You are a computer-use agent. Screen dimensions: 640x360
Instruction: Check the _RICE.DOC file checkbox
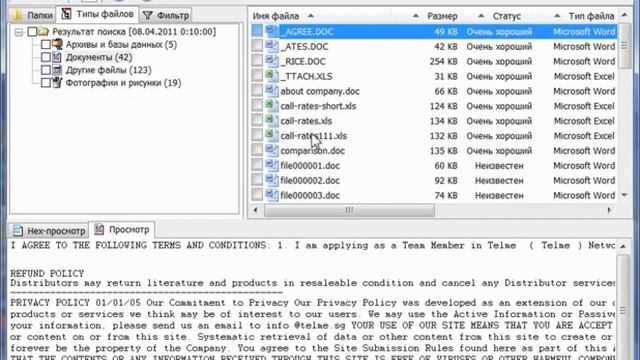pos(257,61)
